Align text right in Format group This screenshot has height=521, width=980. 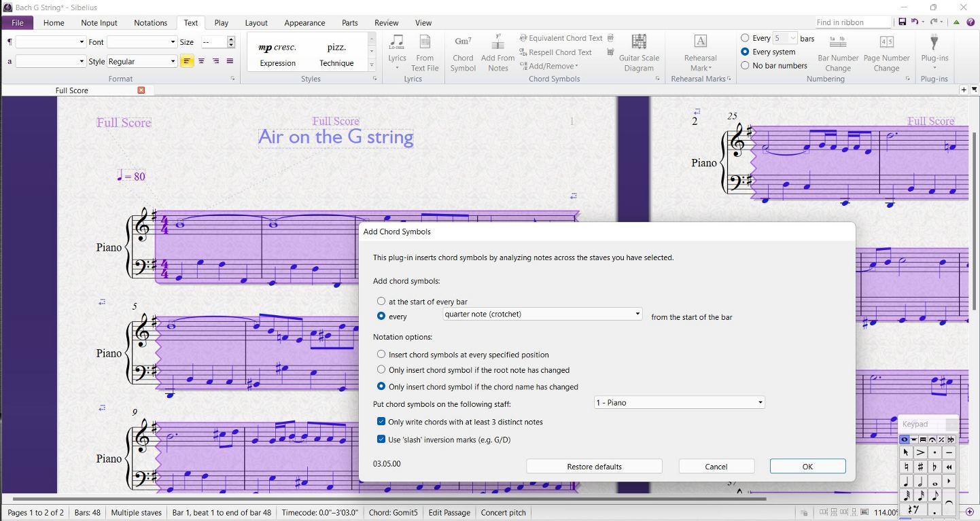click(x=215, y=61)
